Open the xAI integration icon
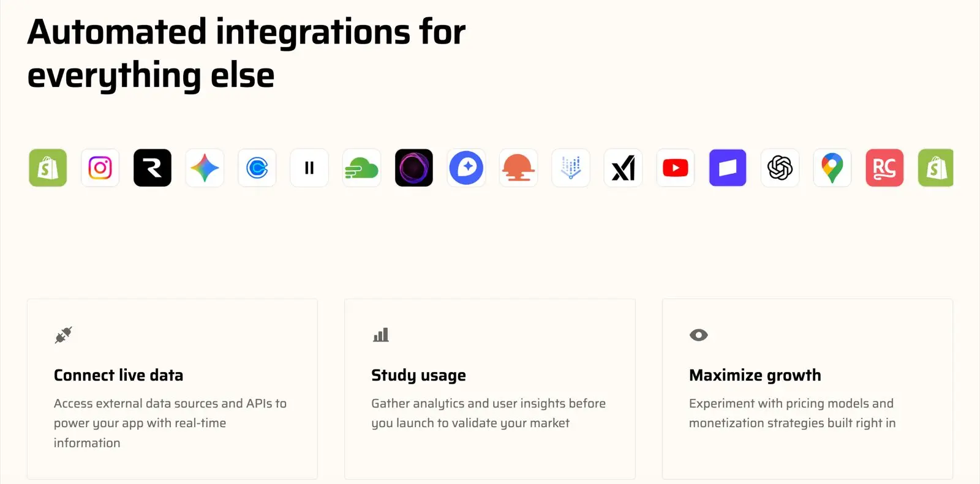 623,168
